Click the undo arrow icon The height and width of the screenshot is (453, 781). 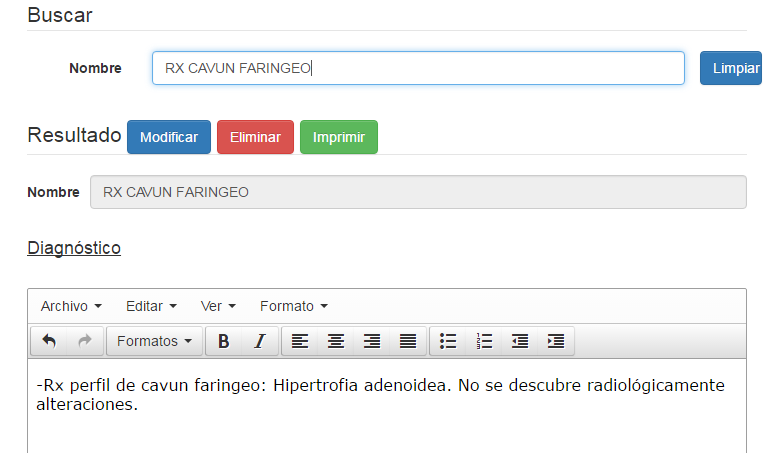tap(49, 341)
